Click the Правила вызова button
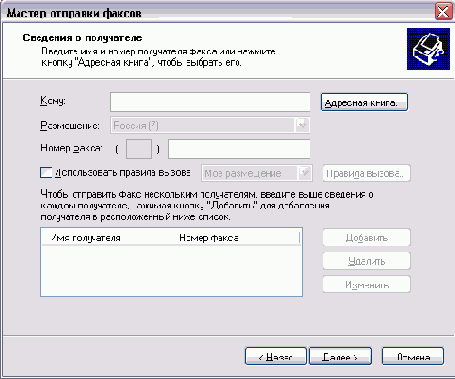This screenshot has height=379, width=455. point(366,173)
